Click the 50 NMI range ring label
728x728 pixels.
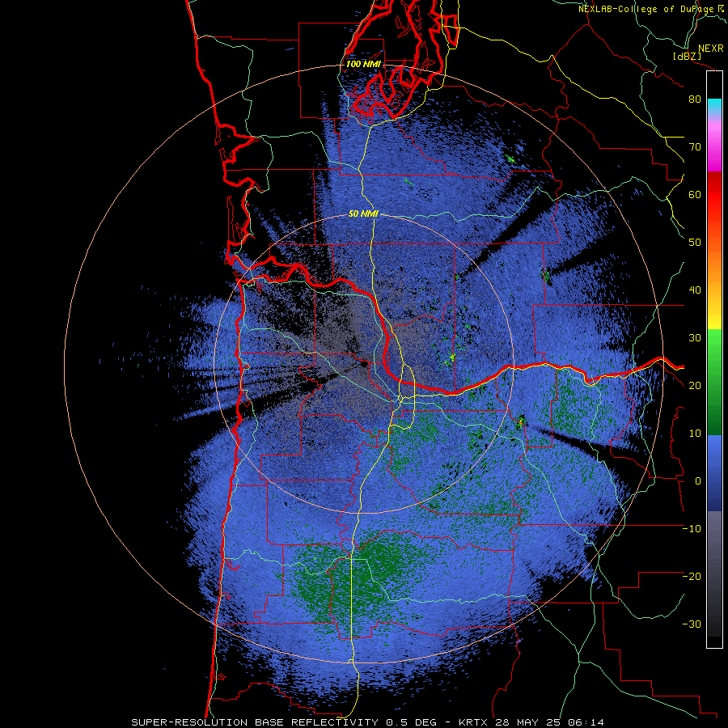click(x=363, y=214)
